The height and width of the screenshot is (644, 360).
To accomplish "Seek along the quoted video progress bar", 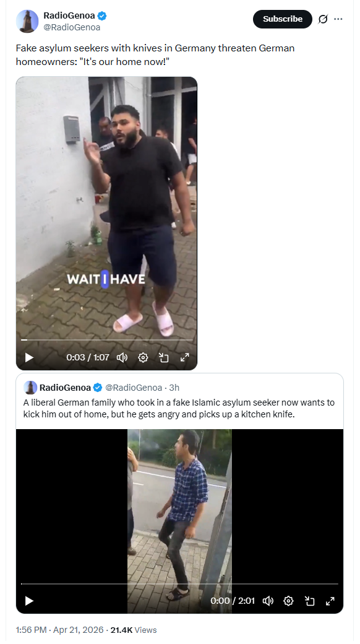I will (179, 583).
